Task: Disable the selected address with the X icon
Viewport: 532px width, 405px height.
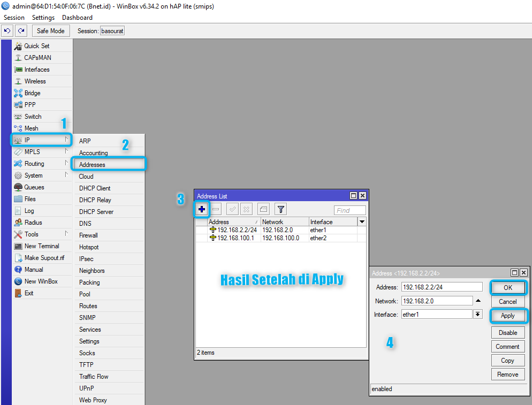Action: click(246, 209)
